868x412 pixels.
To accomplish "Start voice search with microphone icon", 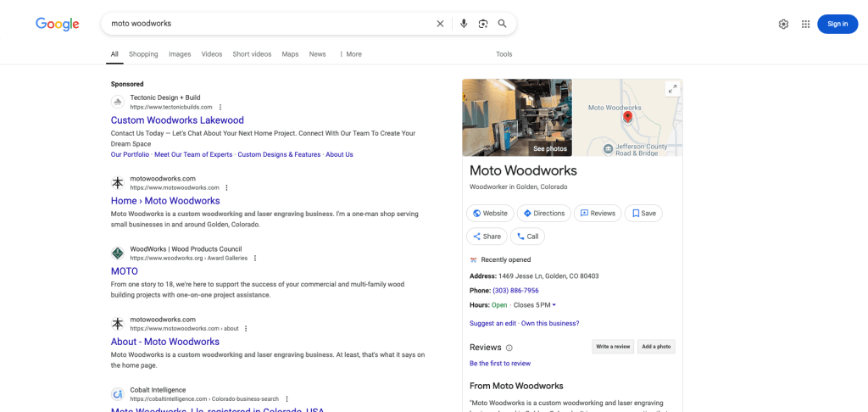I will 464,24.
